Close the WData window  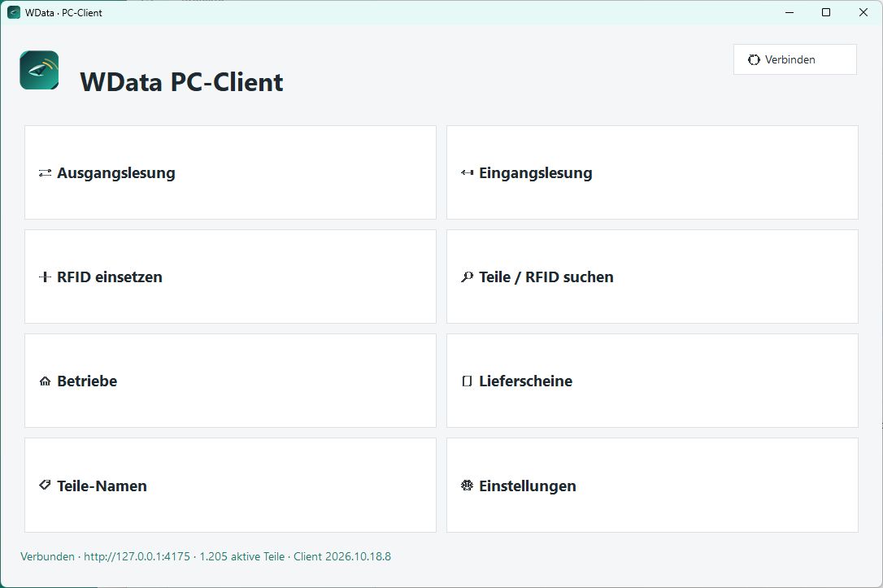863,12
